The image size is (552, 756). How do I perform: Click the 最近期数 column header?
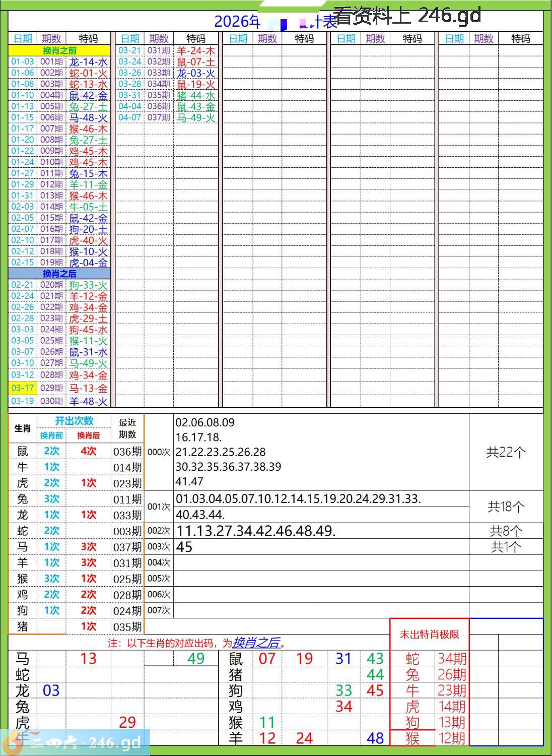pyautogui.click(x=127, y=428)
